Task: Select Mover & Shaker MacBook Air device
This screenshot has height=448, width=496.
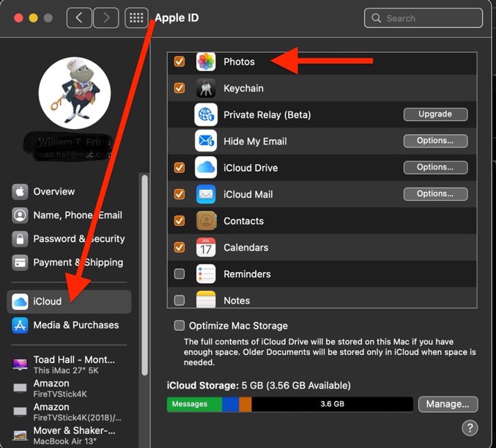Action: [69, 436]
